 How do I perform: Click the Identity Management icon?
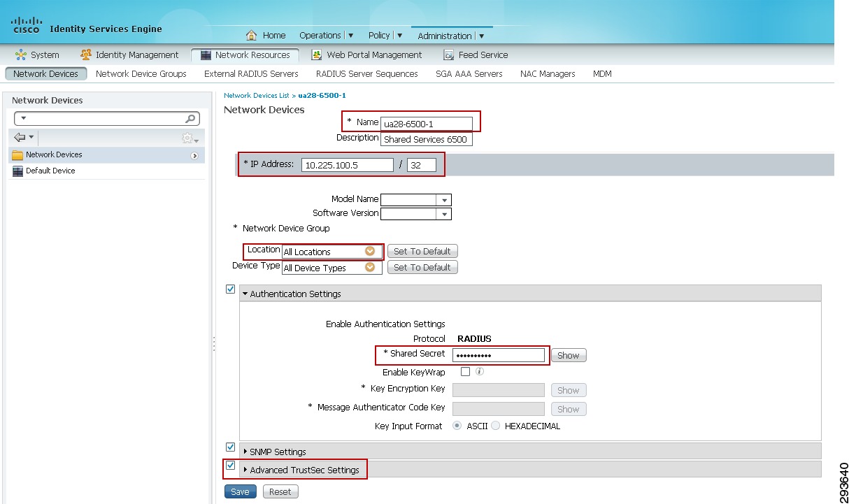(86, 55)
